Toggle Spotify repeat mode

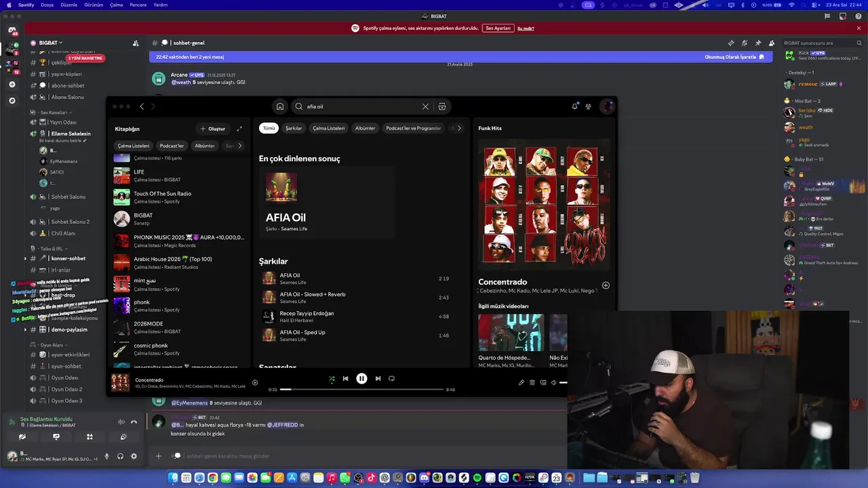(x=391, y=379)
